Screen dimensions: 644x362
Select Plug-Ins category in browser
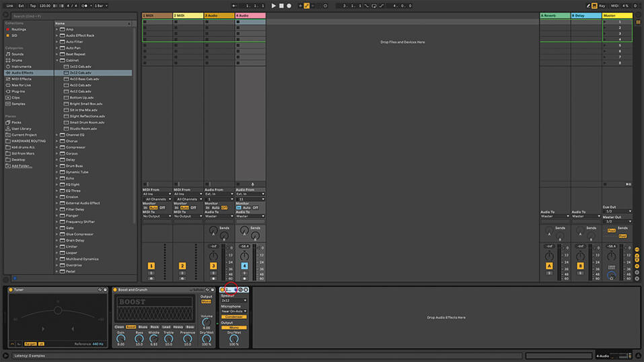point(18,92)
